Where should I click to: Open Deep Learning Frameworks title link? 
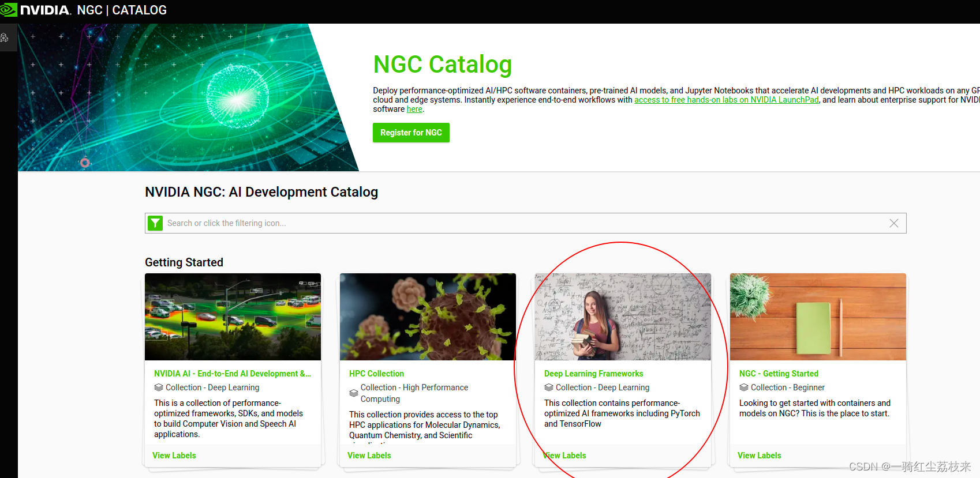tap(593, 374)
